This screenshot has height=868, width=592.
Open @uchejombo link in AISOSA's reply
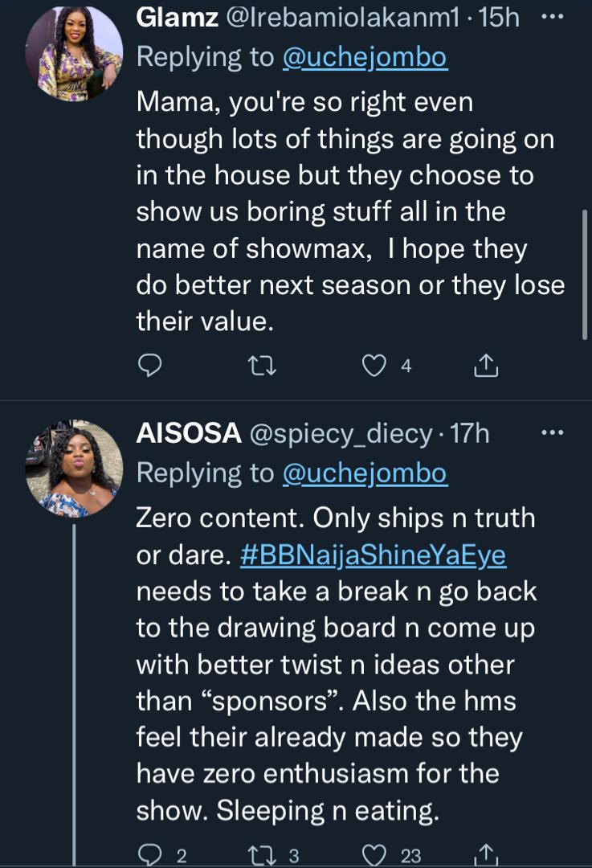365,473
